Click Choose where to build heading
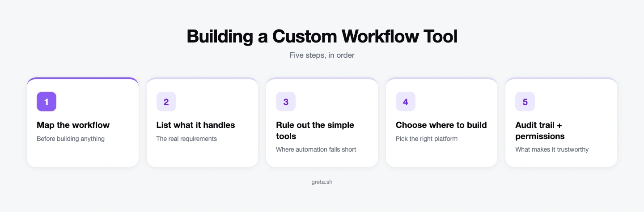Viewport: 644px width, 212px height. [x=441, y=125]
